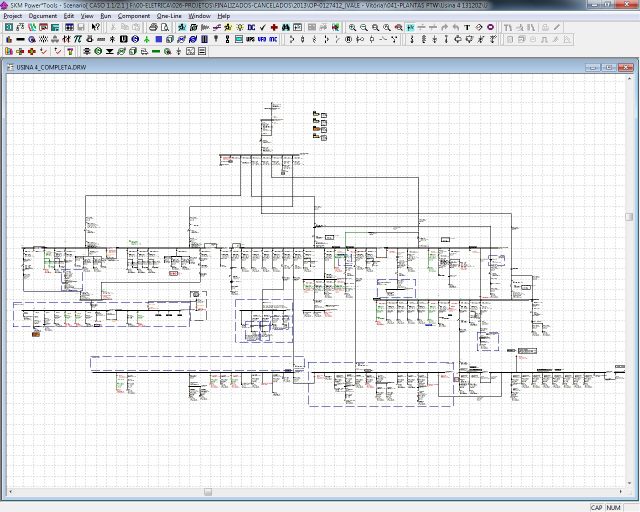Viewport: 640px width, 512px height.
Task: Click the horizontal scrollbar thumb
Action: (208, 492)
